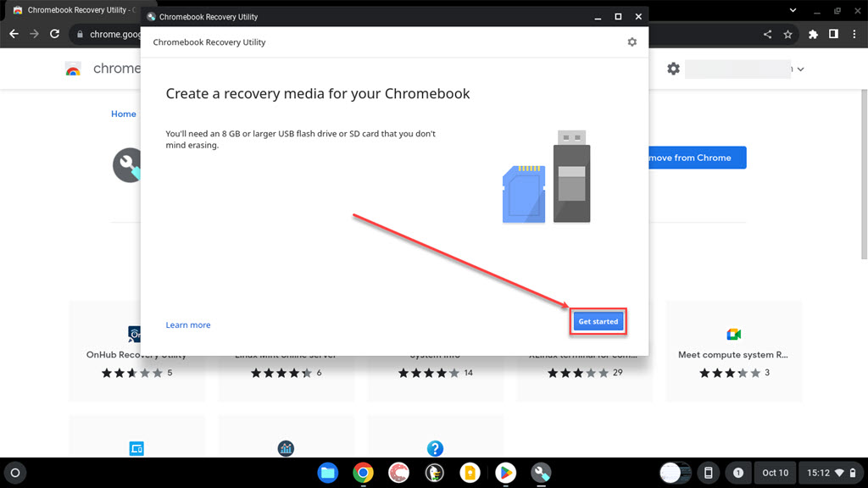This screenshot has height=488, width=868.
Task: Click the browser back arrow
Action: [14, 34]
